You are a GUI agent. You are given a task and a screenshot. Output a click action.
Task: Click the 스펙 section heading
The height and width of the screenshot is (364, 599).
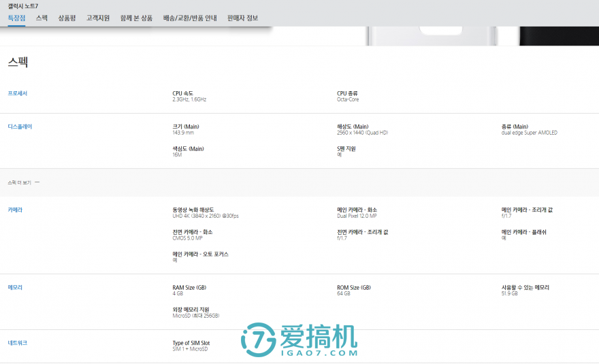(x=18, y=62)
